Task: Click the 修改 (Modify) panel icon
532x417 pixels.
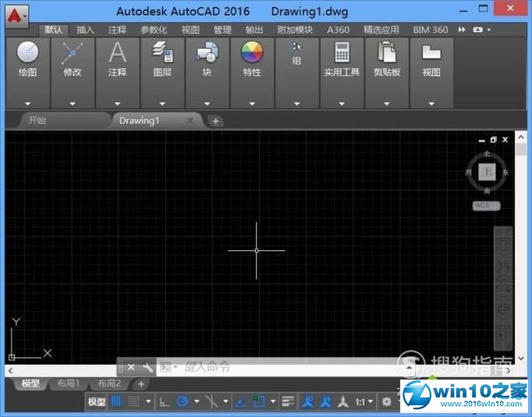Action: [73, 53]
